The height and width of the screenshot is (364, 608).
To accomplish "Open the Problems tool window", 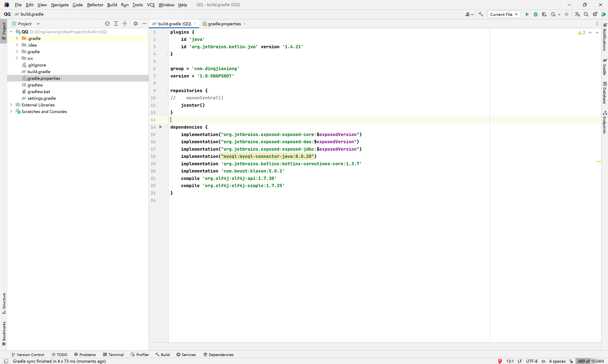I will point(85,355).
